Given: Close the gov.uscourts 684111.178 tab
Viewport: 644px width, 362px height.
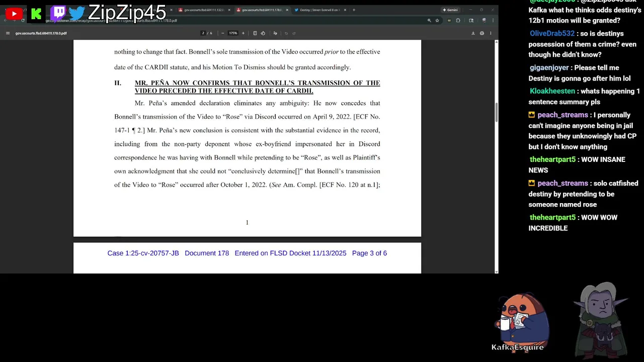Looking at the screenshot, I should 287,10.
